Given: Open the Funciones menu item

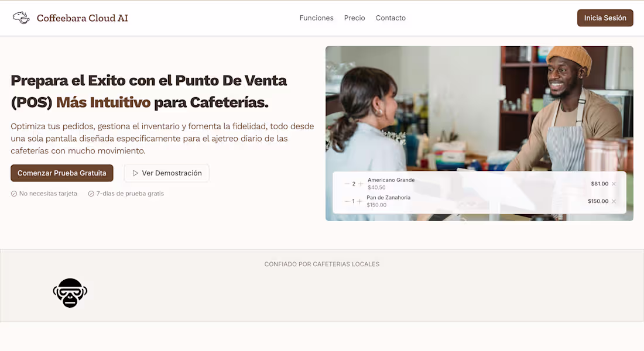Looking at the screenshot, I should tap(316, 18).
